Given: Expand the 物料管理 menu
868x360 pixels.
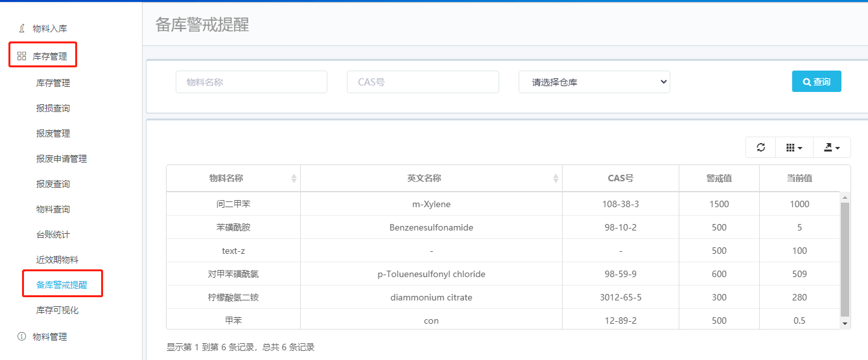Looking at the screenshot, I should pos(50,337).
